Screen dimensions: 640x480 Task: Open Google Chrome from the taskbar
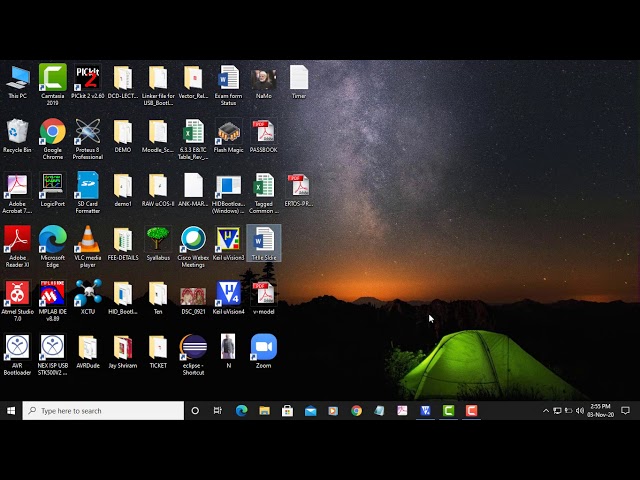356,410
